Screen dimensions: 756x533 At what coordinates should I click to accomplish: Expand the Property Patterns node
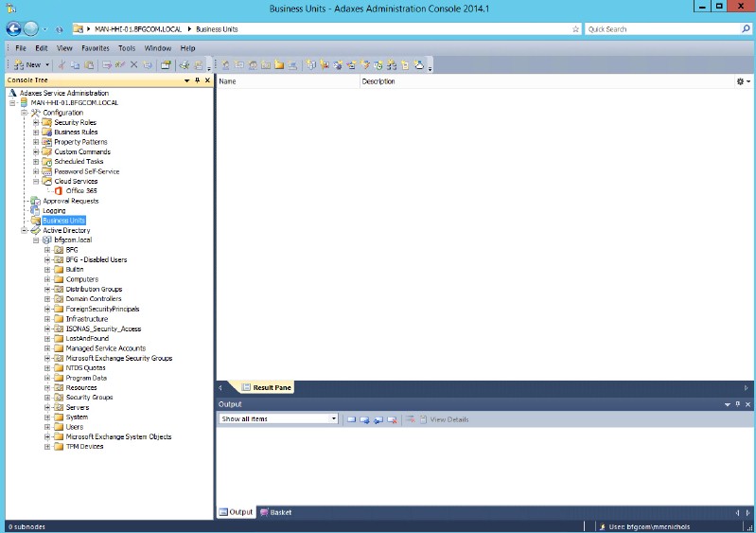coord(36,142)
